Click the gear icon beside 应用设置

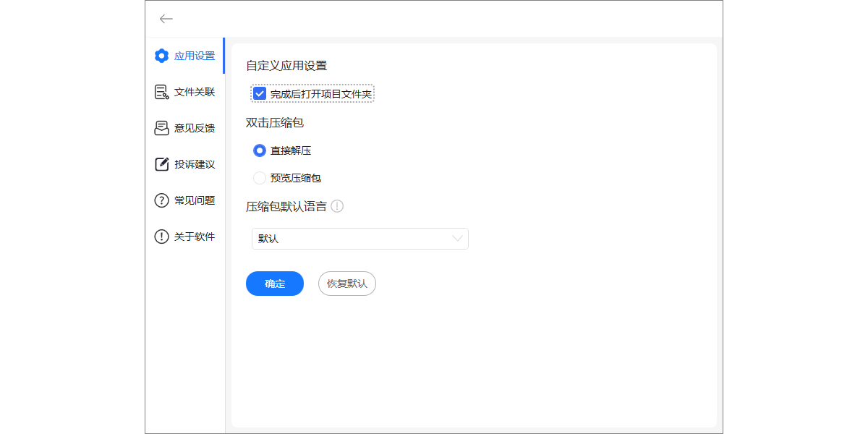(x=161, y=56)
